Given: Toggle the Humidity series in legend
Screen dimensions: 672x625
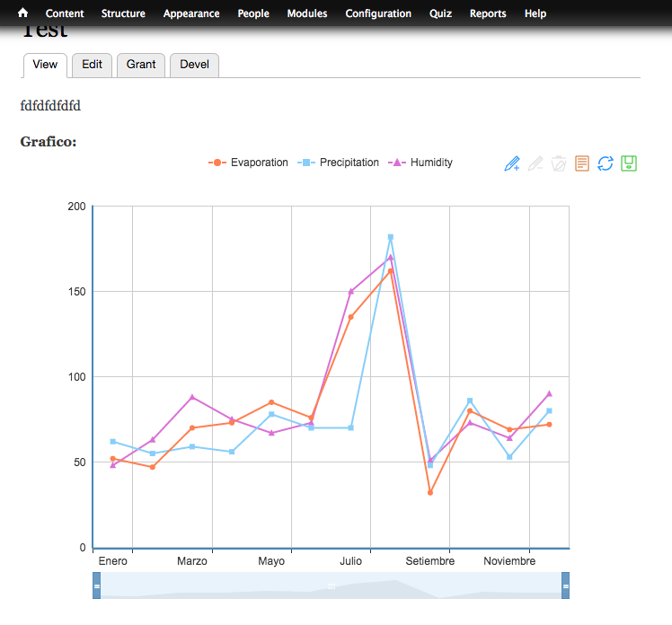Looking at the screenshot, I should (x=420, y=163).
